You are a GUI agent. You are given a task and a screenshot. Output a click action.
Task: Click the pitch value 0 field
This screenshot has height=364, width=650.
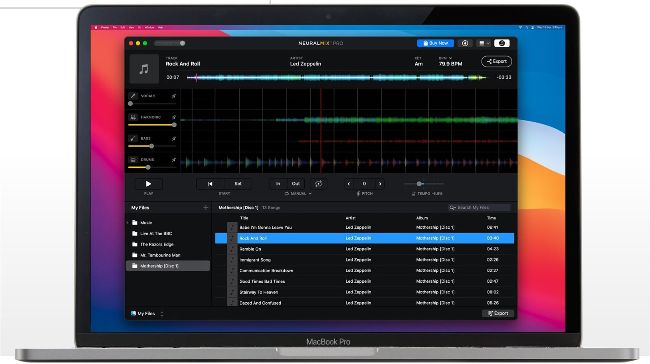point(364,184)
